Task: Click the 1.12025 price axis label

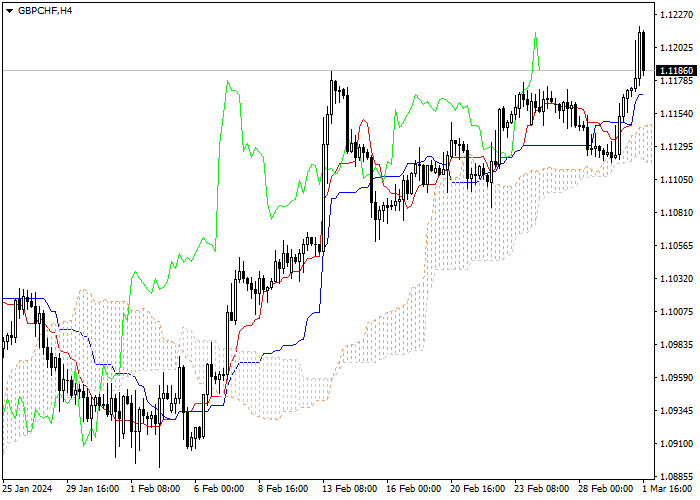Action: 676,48
